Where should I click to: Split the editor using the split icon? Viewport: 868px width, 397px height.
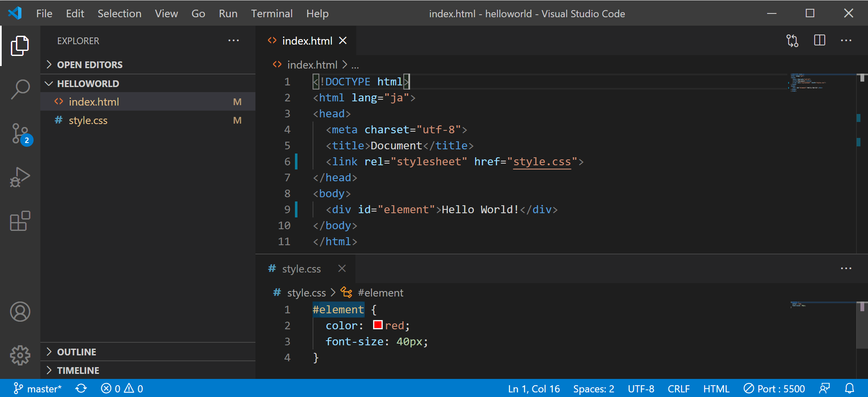(819, 40)
